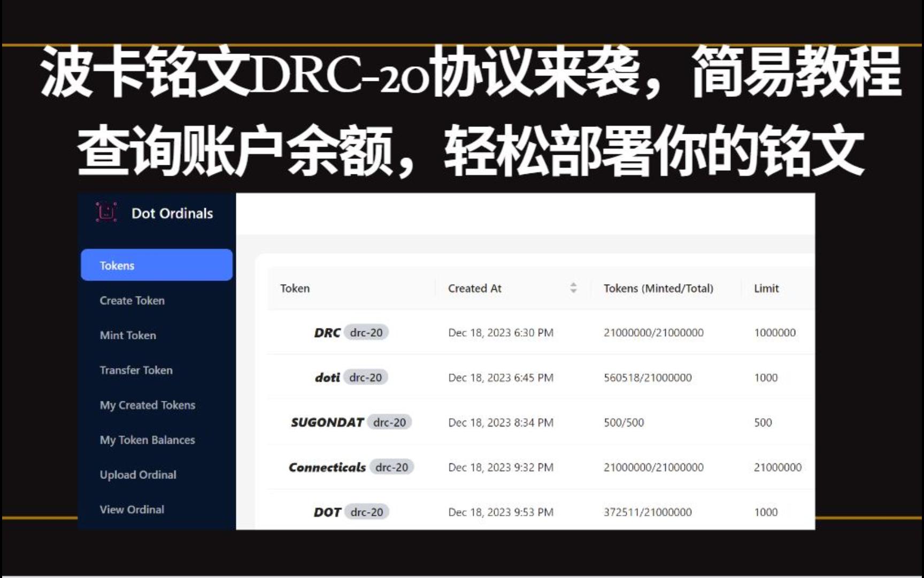
Task: Go to the Mint Token page
Action: [128, 335]
